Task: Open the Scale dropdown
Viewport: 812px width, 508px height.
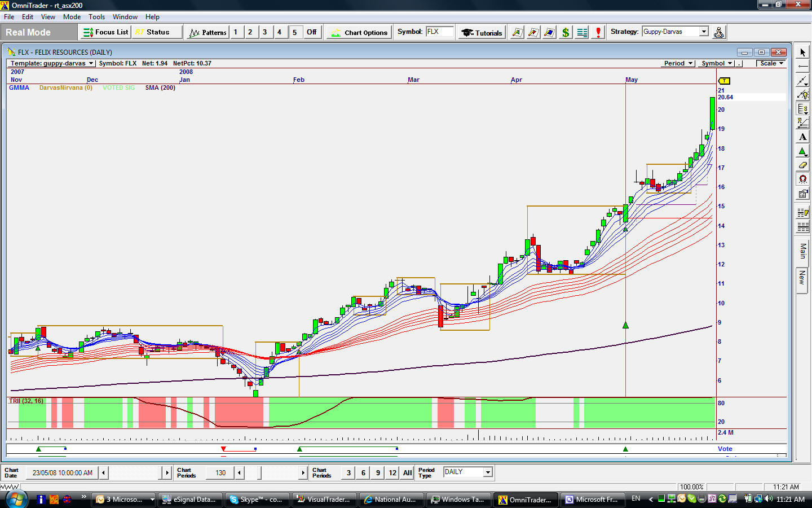Action: point(771,63)
